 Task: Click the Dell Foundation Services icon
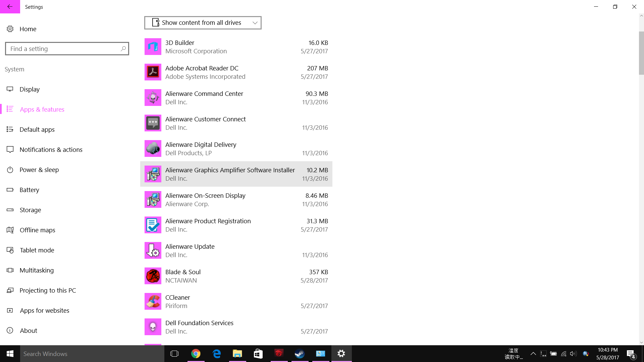coord(153,327)
